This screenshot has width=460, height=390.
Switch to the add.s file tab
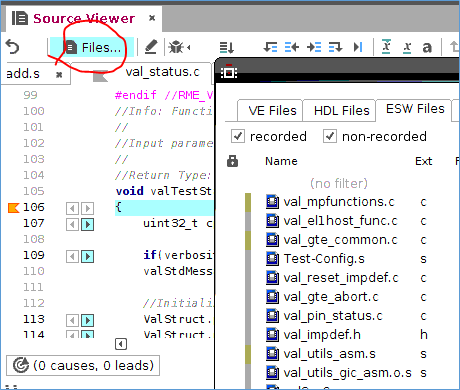pos(23,73)
